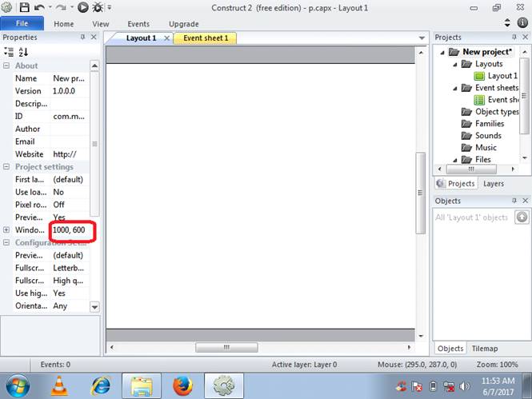Screen dimensions: 532x399
Task: Select the Object types folder
Action: click(x=490, y=111)
